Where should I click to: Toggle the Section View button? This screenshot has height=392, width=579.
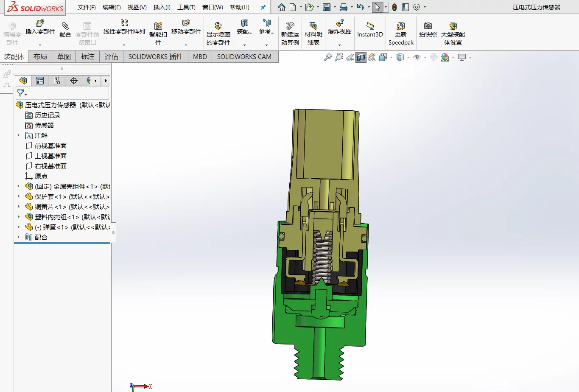tap(361, 57)
